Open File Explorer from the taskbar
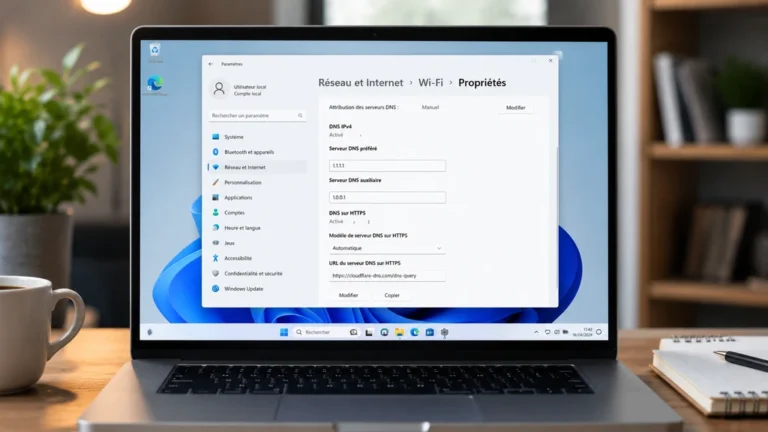Viewport: 768px width, 432px height. pos(399,332)
